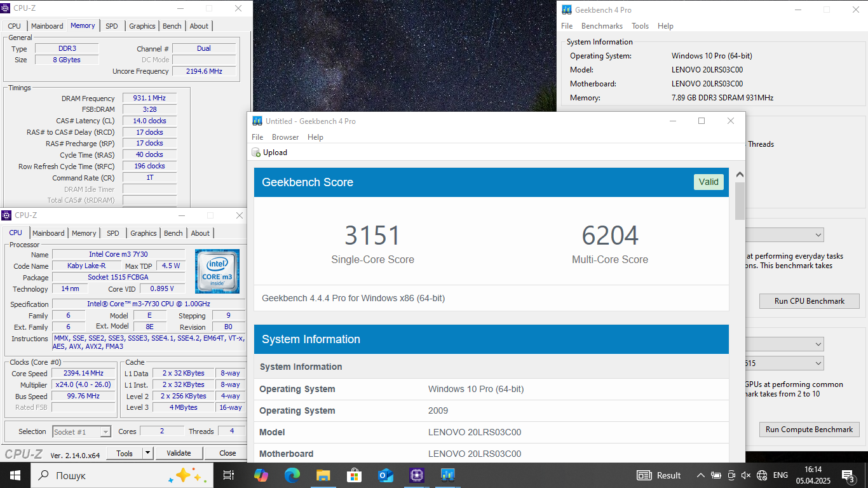Switch to the SPD tab in the CPU-Z Memory window
This screenshot has width=868, height=488.
[112, 26]
